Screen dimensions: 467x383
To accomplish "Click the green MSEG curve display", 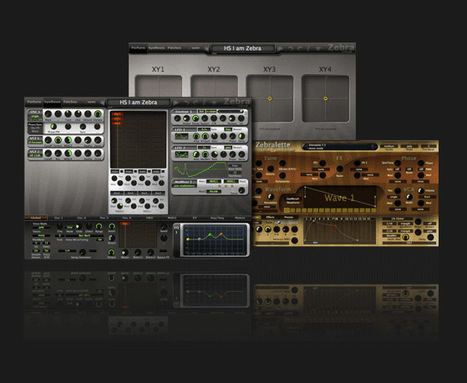I will tap(199, 169).
